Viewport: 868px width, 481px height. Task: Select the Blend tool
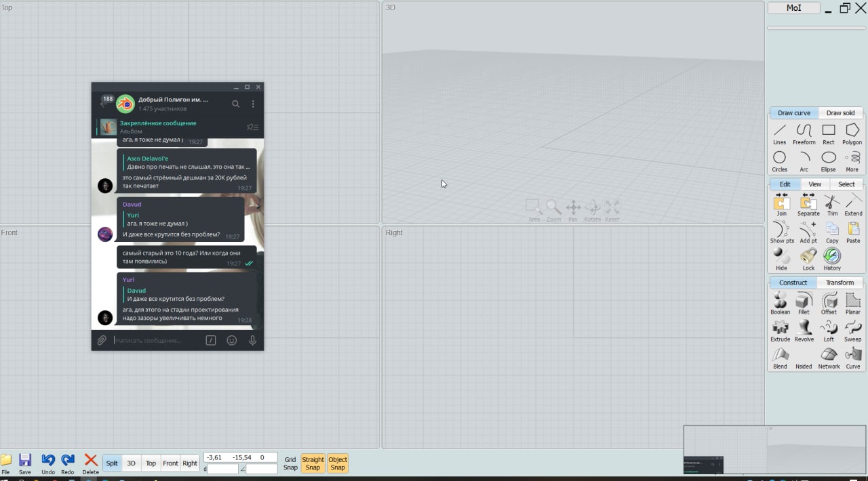(x=781, y=358)
